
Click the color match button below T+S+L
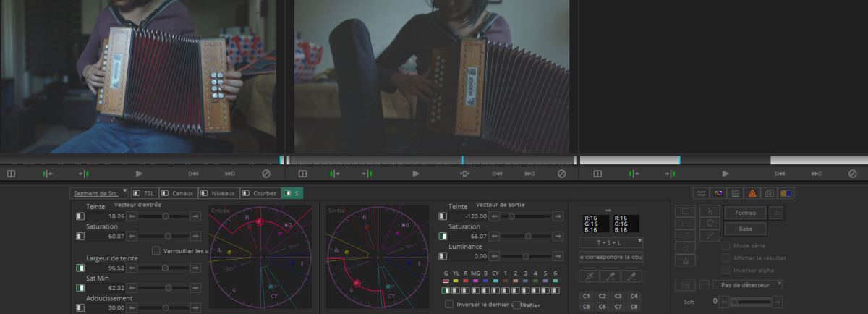[611, 256]
